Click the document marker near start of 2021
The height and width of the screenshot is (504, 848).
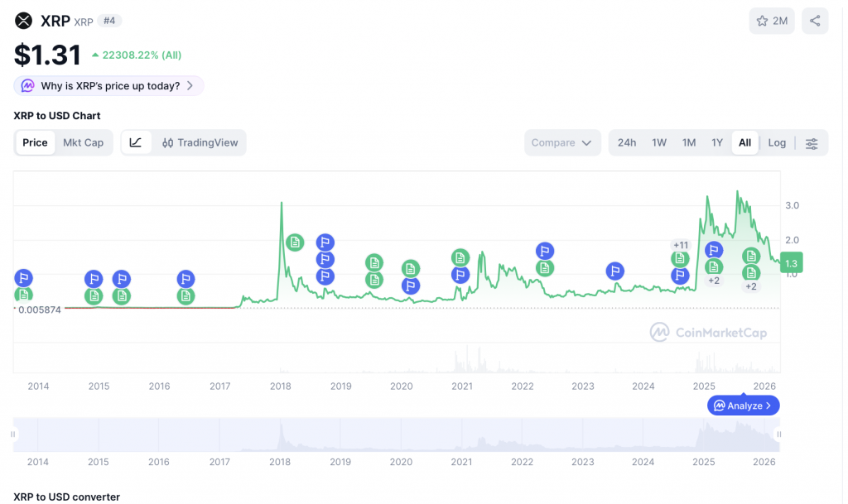pyautogui.click(x=460, y=257)
